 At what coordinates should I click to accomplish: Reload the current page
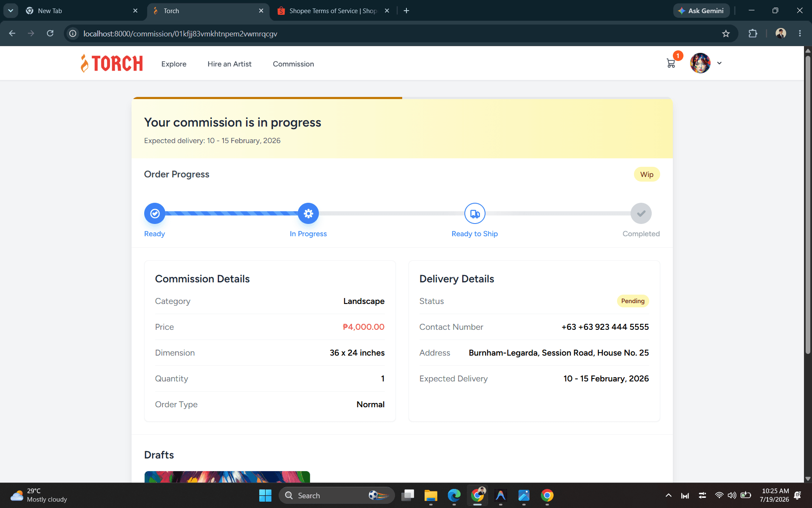[x=50, y=33]
